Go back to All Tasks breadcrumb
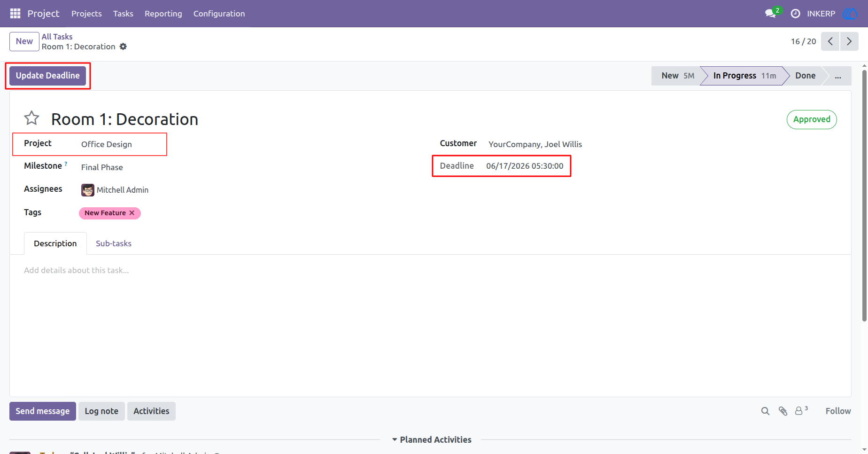Screen dimensions: 868x454 (57, 37)
